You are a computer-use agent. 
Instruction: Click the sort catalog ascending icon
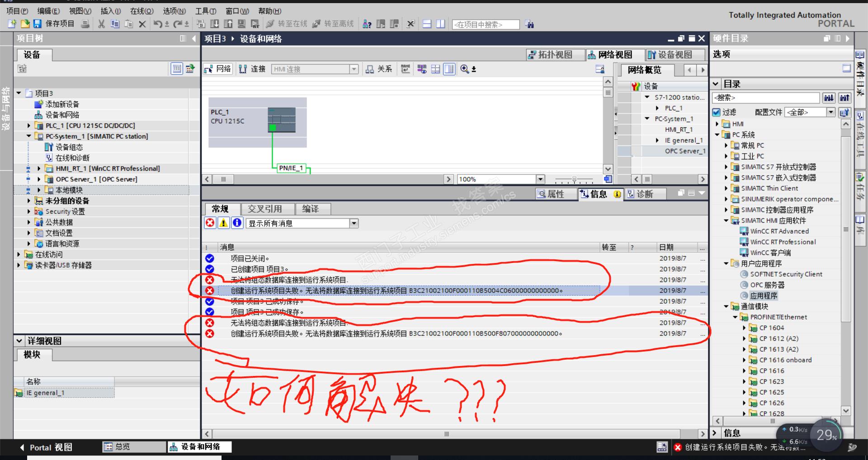coord(844,98)
